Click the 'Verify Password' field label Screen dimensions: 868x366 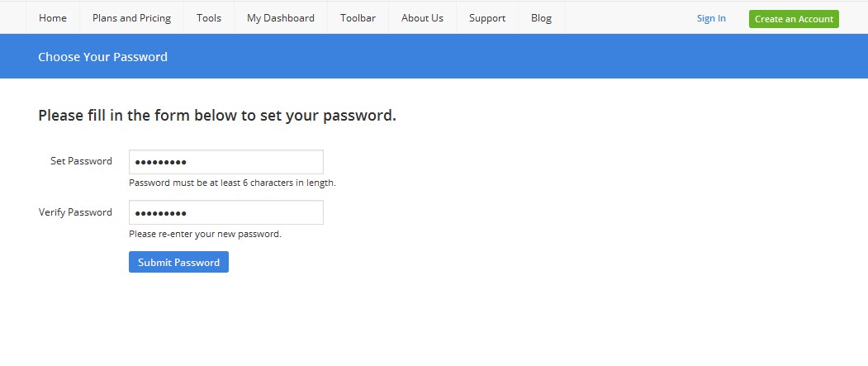75,212
